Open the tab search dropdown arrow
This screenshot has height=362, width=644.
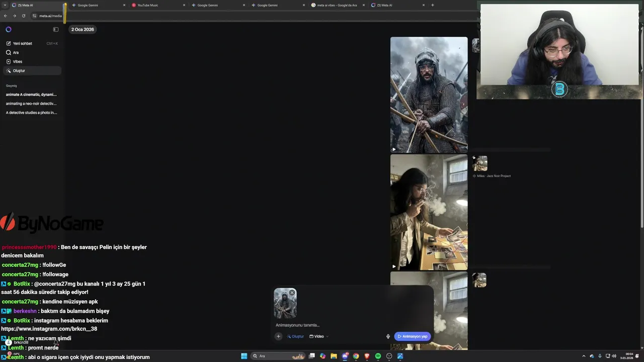pos(6,5)
